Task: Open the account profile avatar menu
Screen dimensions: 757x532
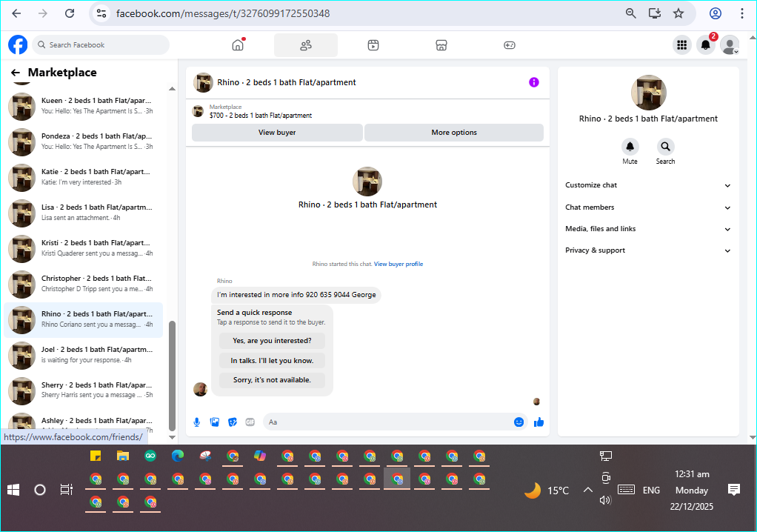Action: (730, 45)
